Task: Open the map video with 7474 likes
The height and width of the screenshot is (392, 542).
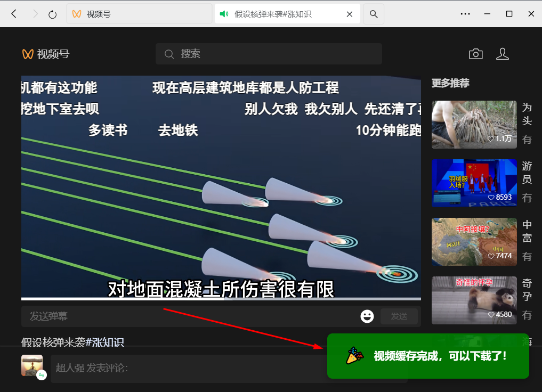Action: [x=474, y=241]
